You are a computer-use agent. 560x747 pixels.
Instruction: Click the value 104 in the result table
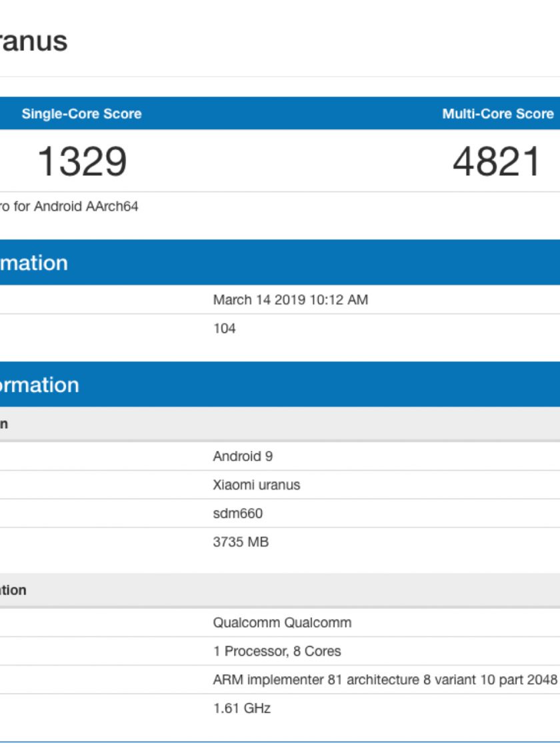pyautogui.click(x=225, y=329)
